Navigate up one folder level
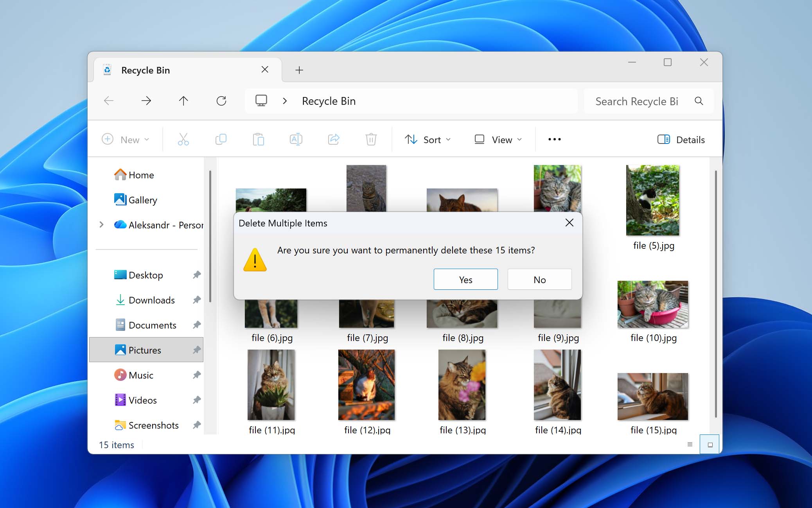This screenshot has width=812, height=508. point(183,101)
